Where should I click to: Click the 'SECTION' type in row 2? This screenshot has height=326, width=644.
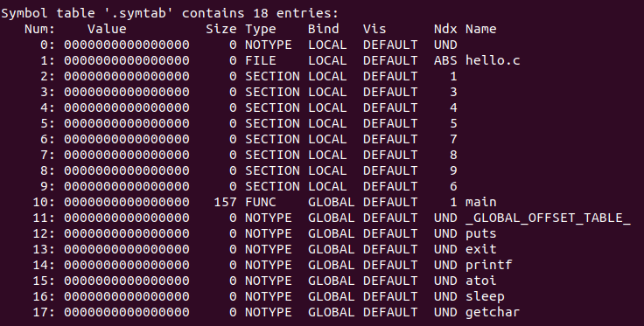point(272,76)
